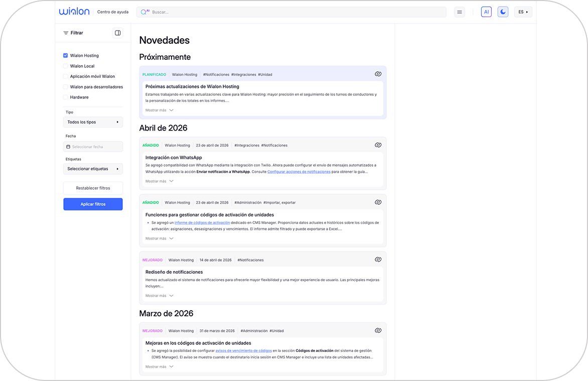588x381 pixels.
Task: Copy link icon for Integración con WhatsApp card
Action: [x=378, y=145]
